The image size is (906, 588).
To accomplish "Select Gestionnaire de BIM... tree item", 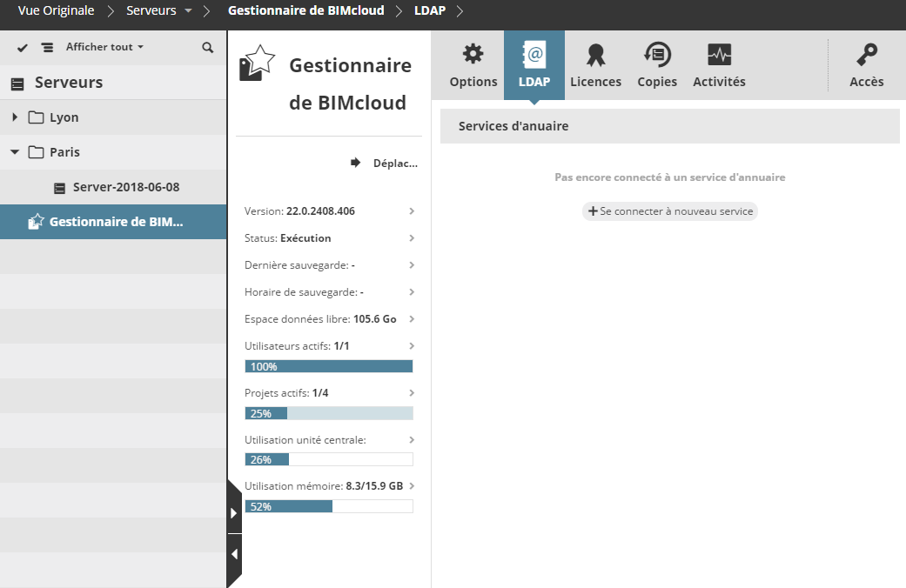I will (x=113, y=222).
